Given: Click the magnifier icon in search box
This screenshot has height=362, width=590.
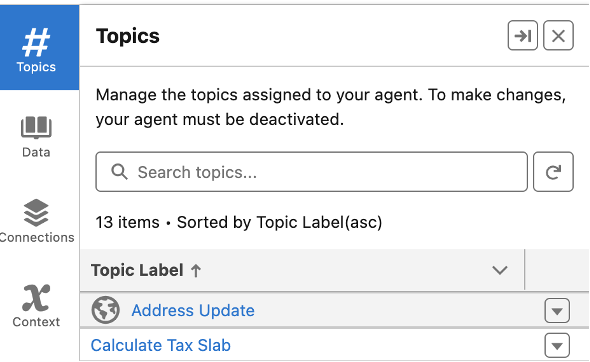Looking at the screenshot, I should pos(119,172).
